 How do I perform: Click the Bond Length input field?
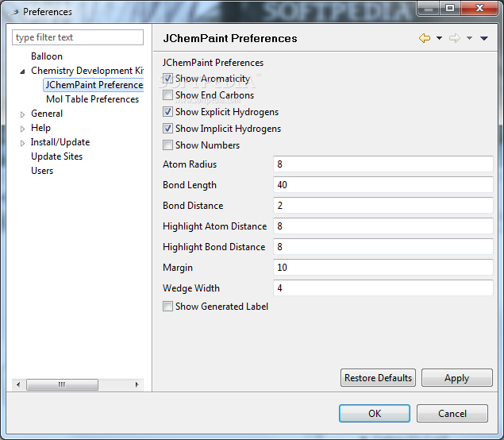tap(383, 185)
